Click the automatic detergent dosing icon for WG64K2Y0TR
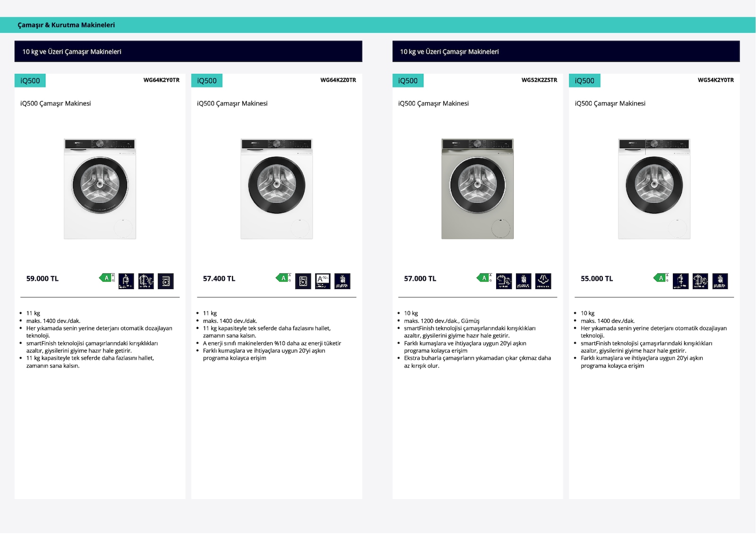The height and width of the screenshot is (534, 756). [126, 281]
